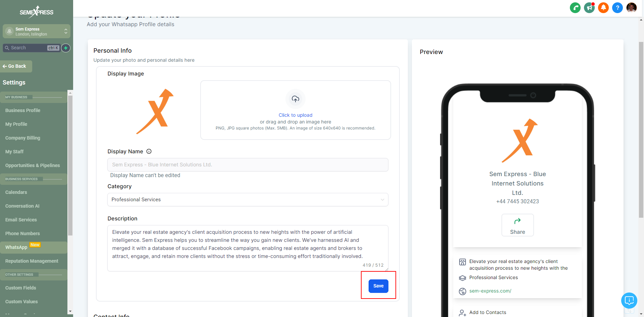
Task: Click the sidebar scrollbar up arrow
Action: 70,93
